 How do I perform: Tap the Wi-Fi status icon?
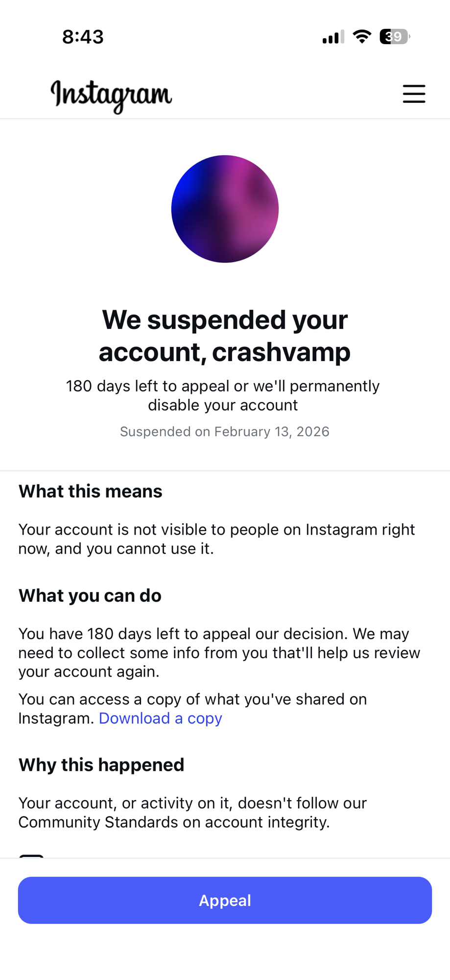[362, 37]
